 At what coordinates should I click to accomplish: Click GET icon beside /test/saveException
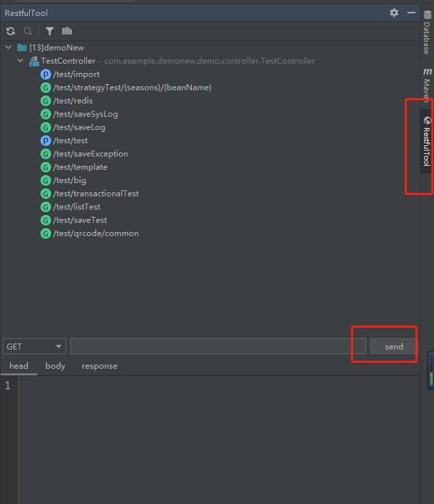(x=46, y=154)
